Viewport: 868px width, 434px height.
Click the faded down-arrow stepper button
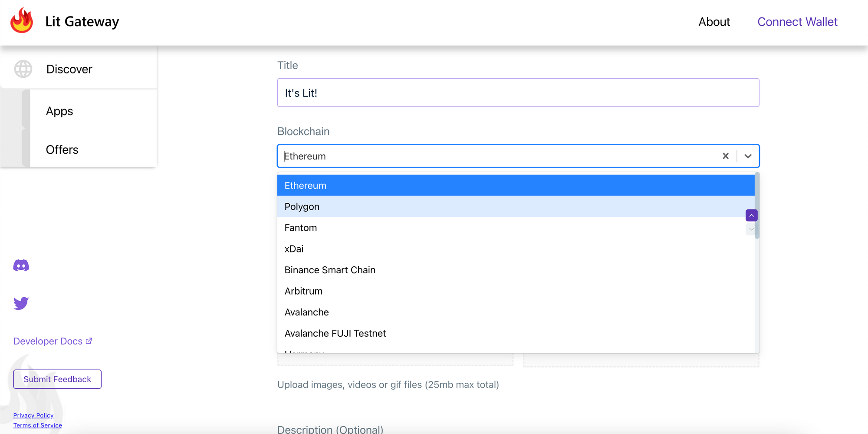[x=751, y=229]
